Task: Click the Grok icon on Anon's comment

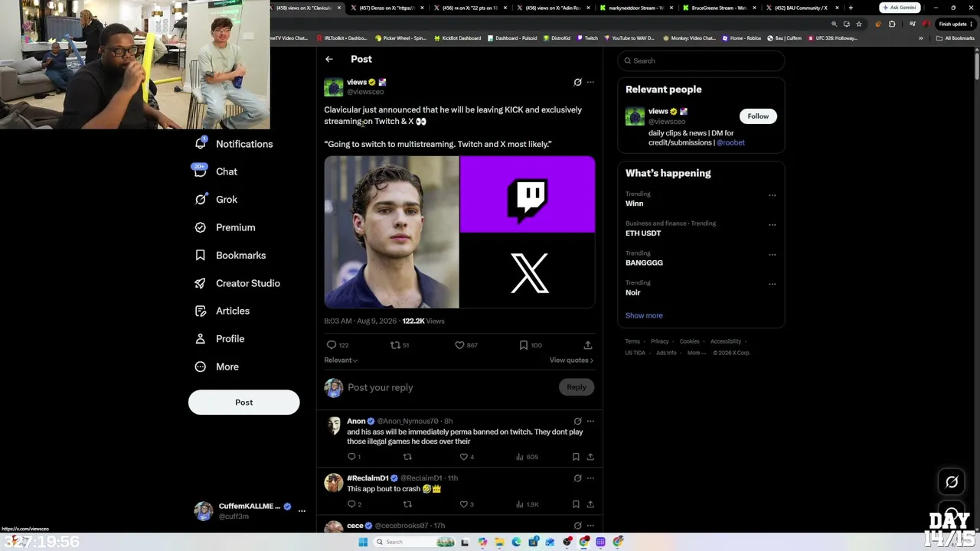Action: point(578,421)
